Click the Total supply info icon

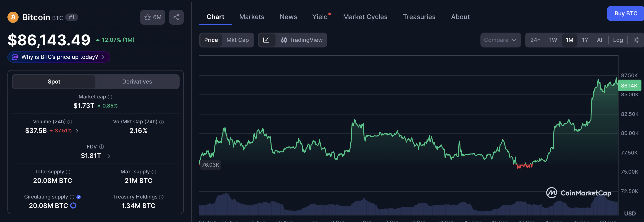click(x=68, y=172)
